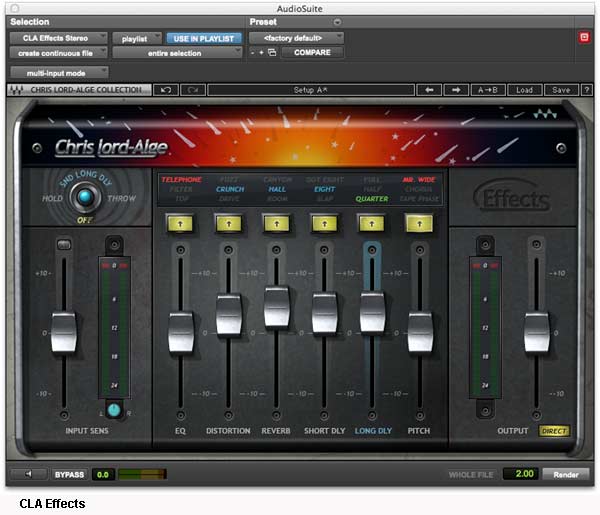
Task: Click the Send Long Dly blue knob
Action: click(x=85, y=197)
